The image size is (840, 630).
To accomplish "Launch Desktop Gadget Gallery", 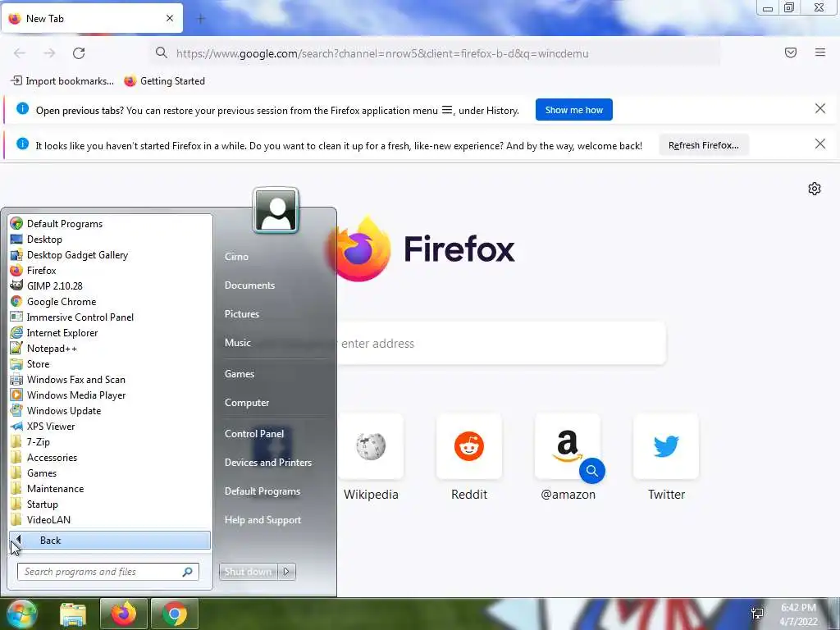I will point(110,254).
